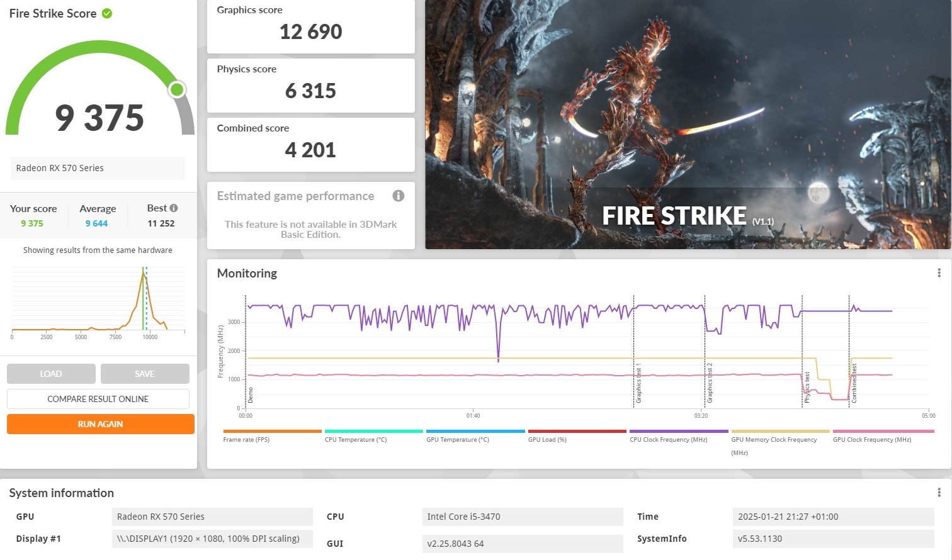
Task: Click the Fire Strike benchmark preview image
Action: click(x=688, y=125)
